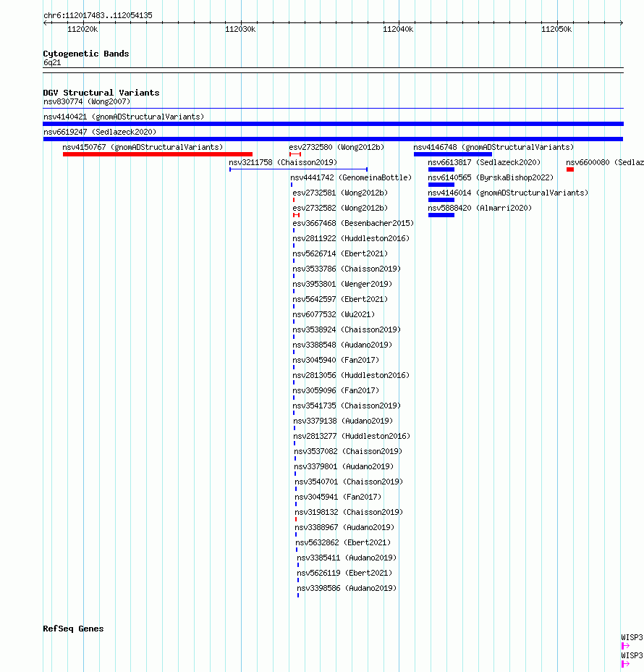This screenshot has height=672, width=644.
Task: Click the red block under nsv6600080
Action: [x=570, y=169]
